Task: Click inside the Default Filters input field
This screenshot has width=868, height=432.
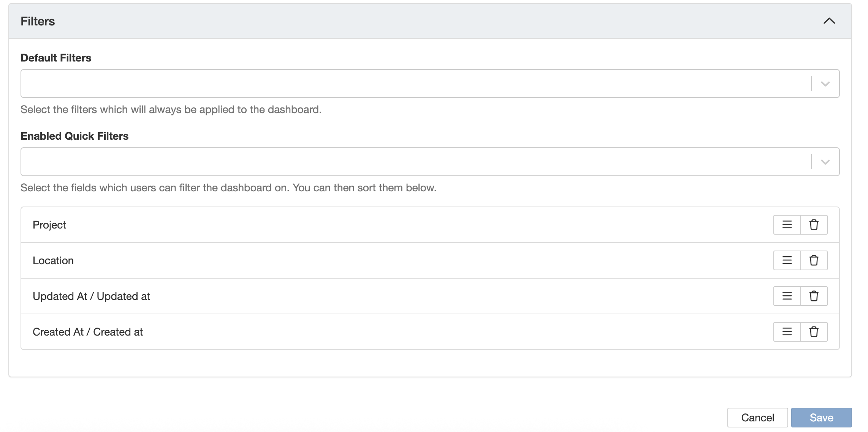Action: pos(414,84)
